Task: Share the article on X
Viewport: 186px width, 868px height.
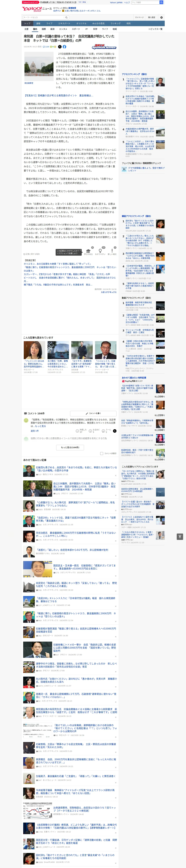Action: [x=60, y=47]
